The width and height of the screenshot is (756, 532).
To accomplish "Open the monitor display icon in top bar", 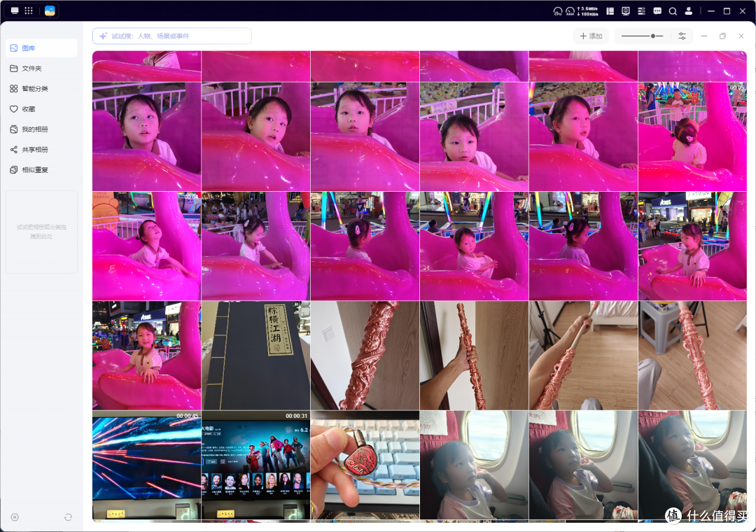I will click(626, 11).
